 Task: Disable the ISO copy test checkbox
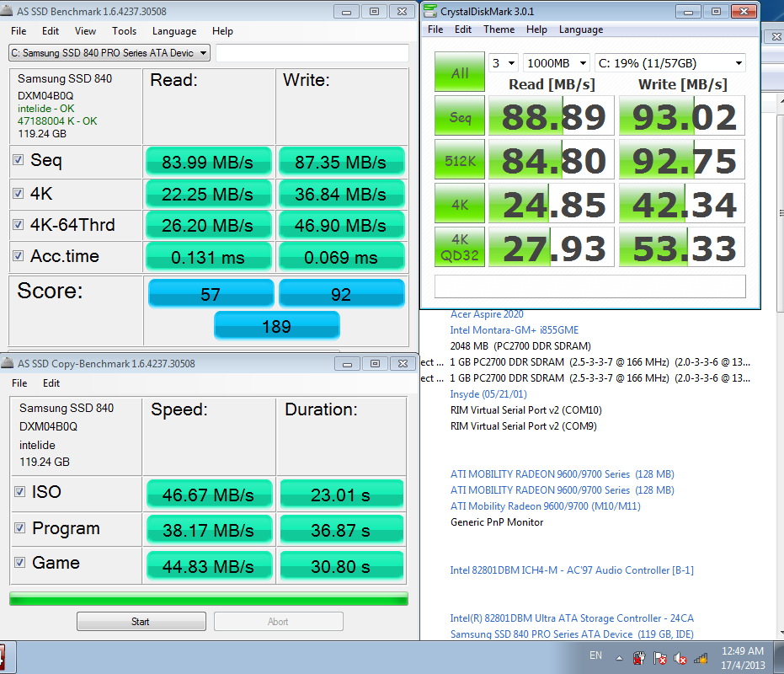click(19, 492)
